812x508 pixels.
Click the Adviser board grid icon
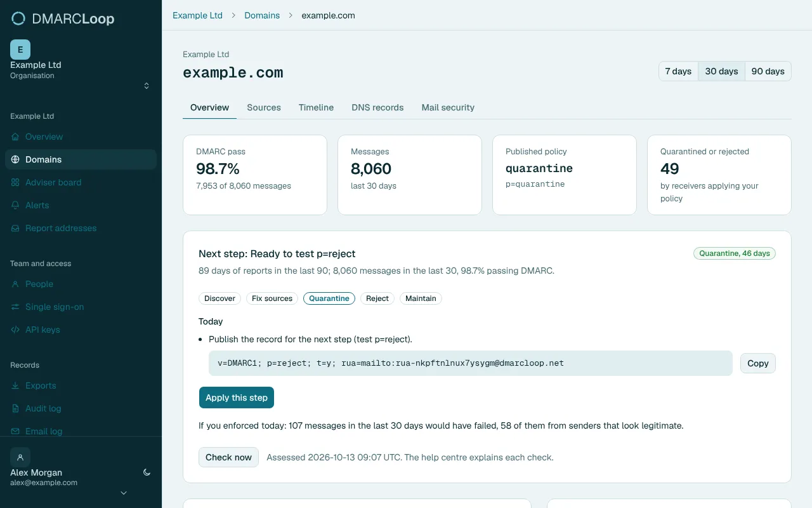[x=15, y=182]
